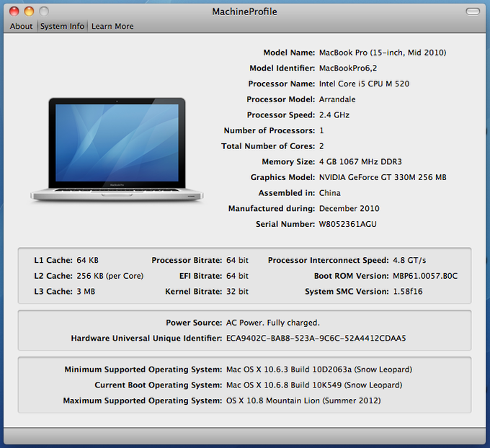Select assembled in value 'China'
Image resolution: width=490 pixels, height=448 pixels.
tap(330, 193)
